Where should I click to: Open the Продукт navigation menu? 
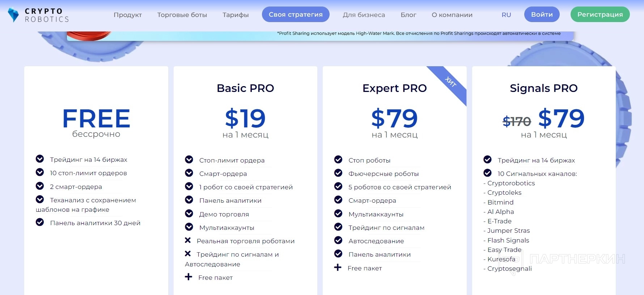pyautogui.click(x=128, y=15)
